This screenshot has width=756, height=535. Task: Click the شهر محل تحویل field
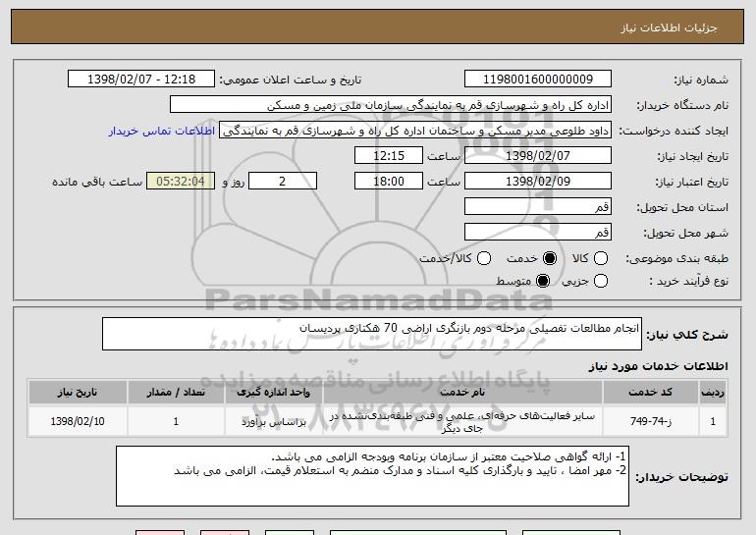pyautogui.click(x=538, y=233)
